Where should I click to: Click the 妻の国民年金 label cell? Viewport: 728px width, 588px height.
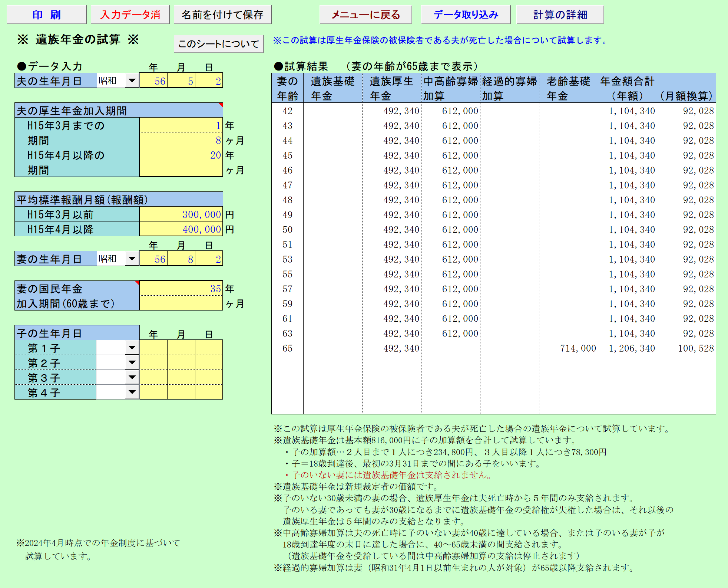click(x=77, y=296)
